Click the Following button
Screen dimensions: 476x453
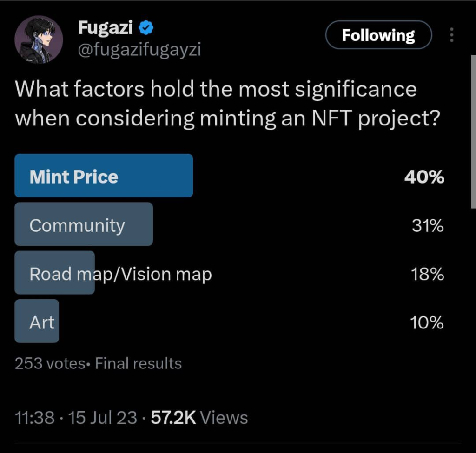[378, 35]
